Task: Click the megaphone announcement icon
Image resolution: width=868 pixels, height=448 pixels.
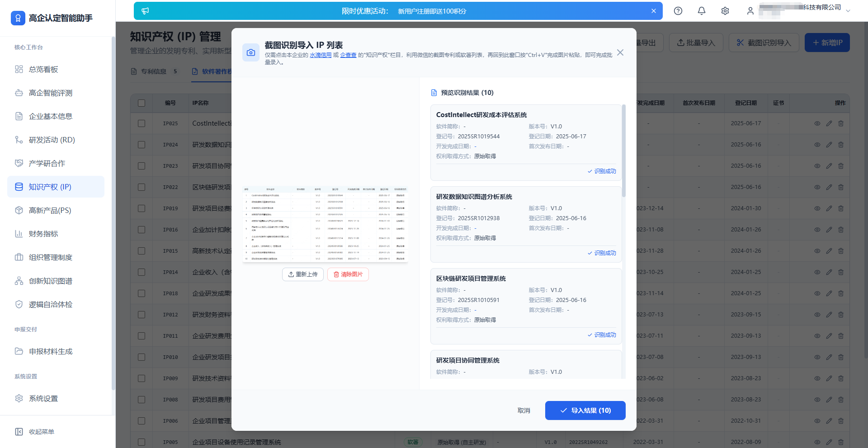Action: [x=145, y=11]
